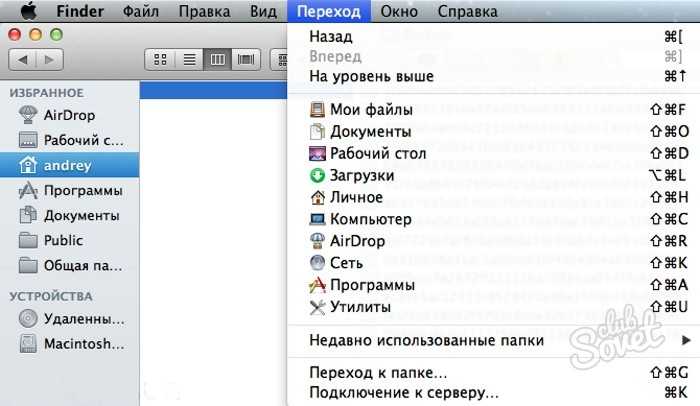Choose Подключение к серверу... menu item
This screenshot has height=406, width=700.
(x=493, y=393)
